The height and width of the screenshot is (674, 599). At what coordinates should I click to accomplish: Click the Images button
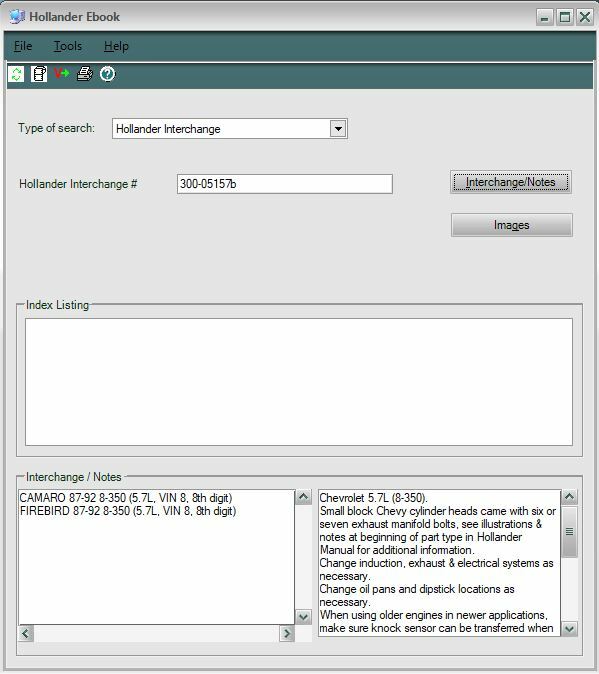coord(511,225)
